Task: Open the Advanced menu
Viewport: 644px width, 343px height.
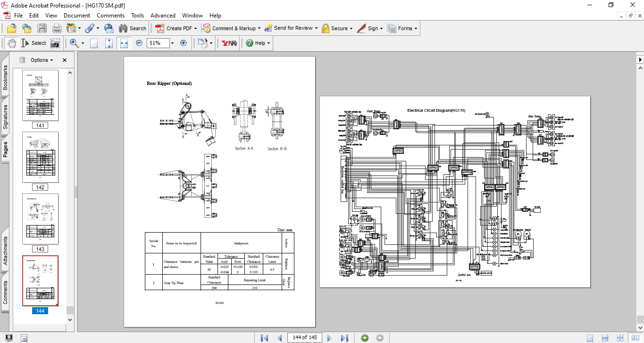Action: pos(163,16)
